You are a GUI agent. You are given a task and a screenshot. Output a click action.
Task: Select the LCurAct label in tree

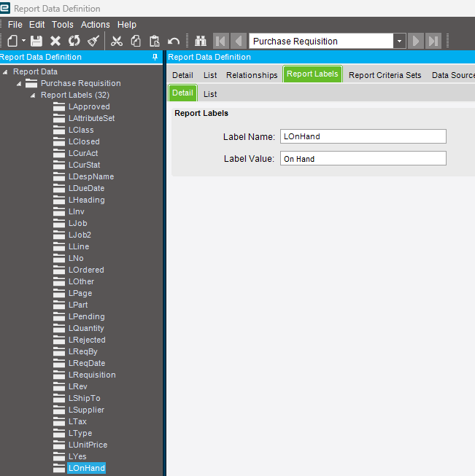click(x=83, y=153)
